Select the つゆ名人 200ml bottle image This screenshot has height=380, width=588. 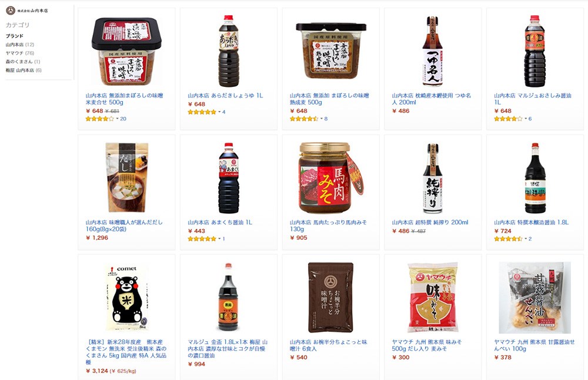[x=432, y=51]
